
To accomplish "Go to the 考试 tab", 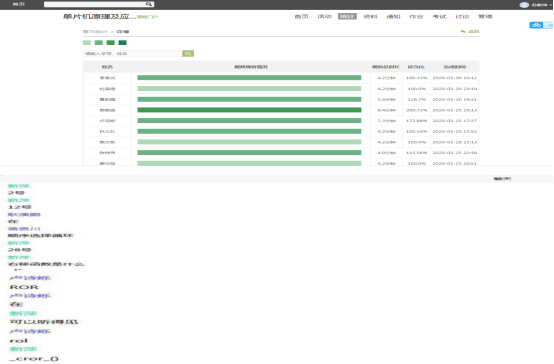I will (439, 16).
